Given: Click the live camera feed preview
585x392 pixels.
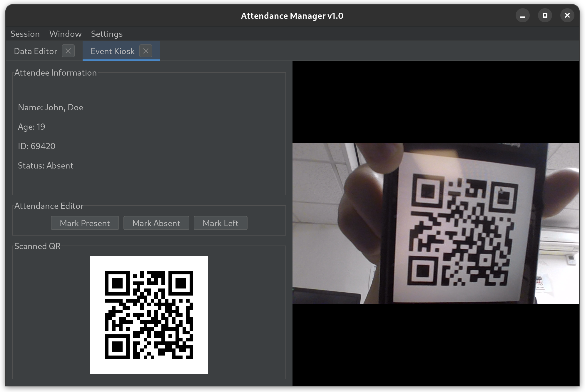Looking at the screenshot, I should [x=435, y=223].
